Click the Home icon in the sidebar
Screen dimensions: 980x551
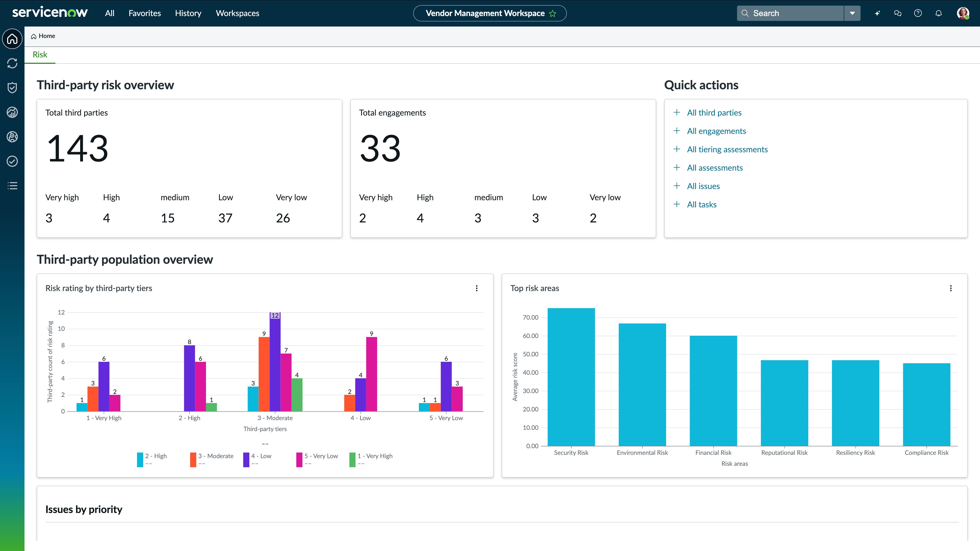click(12, 39)
